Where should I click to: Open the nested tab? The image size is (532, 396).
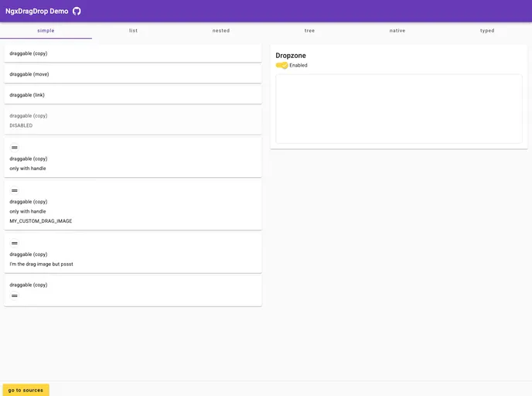pos(221,30)
